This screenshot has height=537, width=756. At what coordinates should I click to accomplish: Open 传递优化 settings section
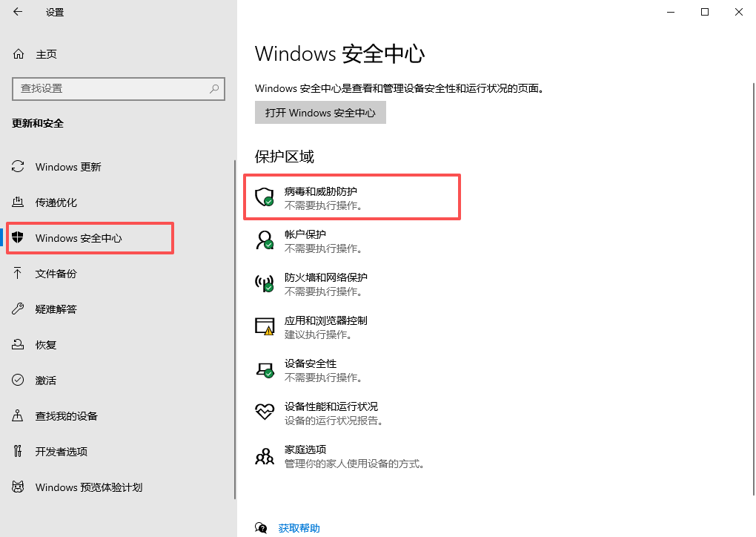pos(56,202)
